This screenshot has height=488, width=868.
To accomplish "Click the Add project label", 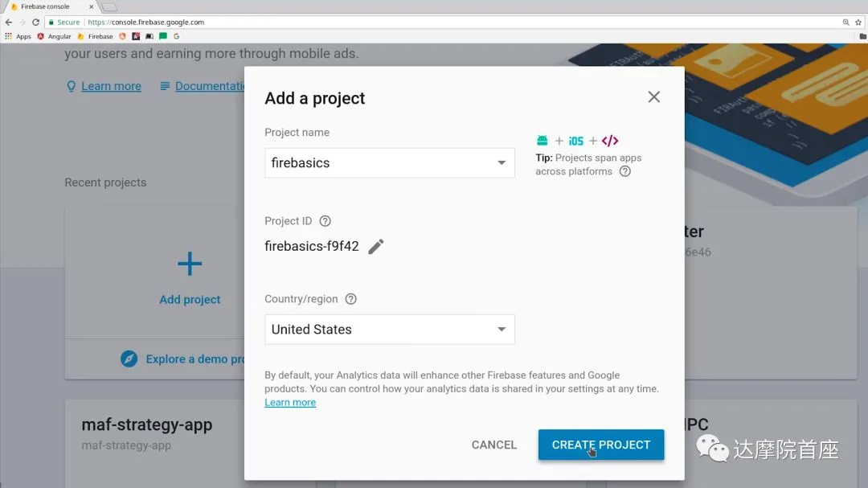I will [190, 300].
